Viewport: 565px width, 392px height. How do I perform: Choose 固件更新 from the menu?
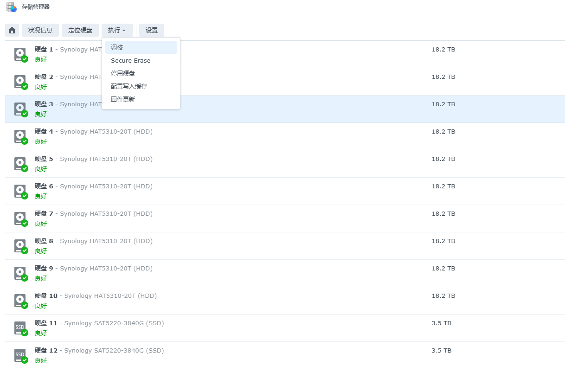[x=141, y=99]
